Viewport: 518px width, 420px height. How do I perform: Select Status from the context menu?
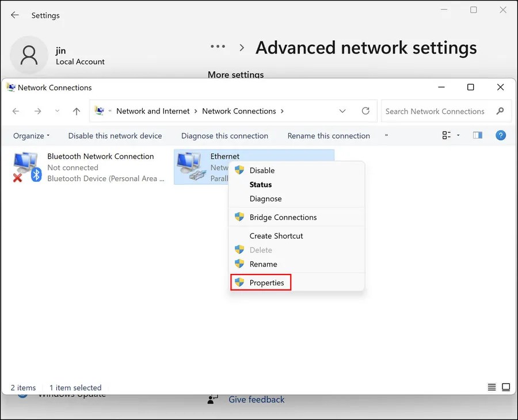click(261, 184)
